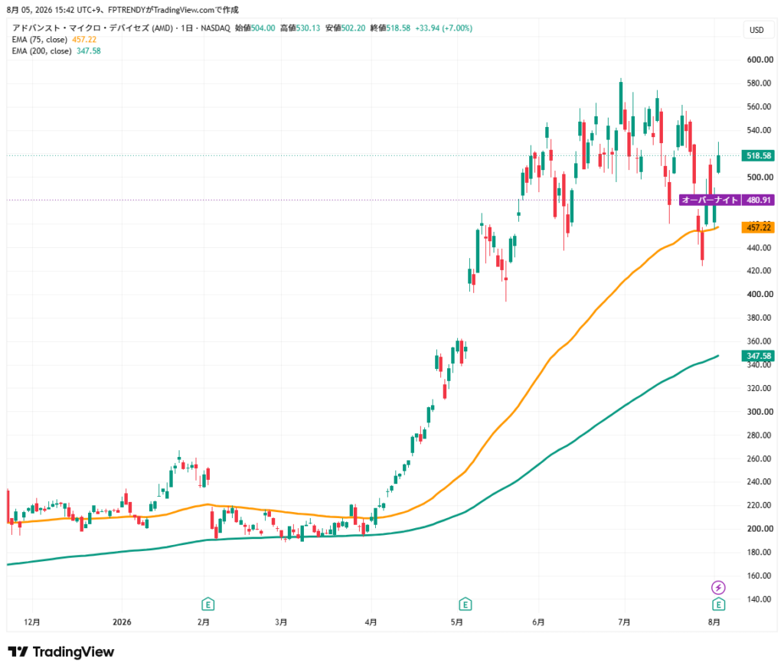Click the 200.00 price axis label

point(759,529)
